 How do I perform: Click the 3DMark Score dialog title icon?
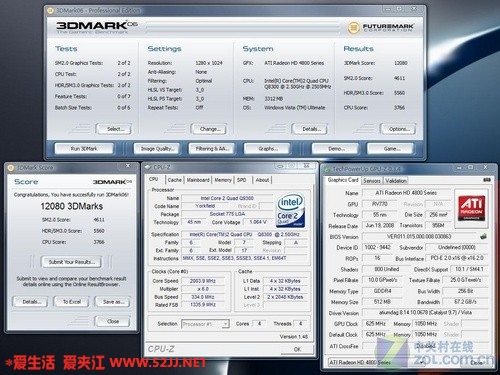tap(11, 168)
